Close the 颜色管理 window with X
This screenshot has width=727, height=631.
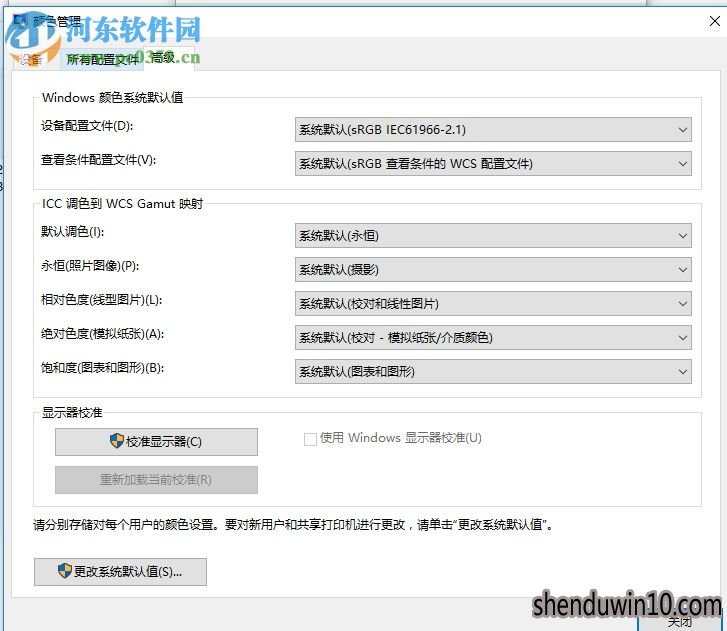pyautogui.click(x=714, y=21)
